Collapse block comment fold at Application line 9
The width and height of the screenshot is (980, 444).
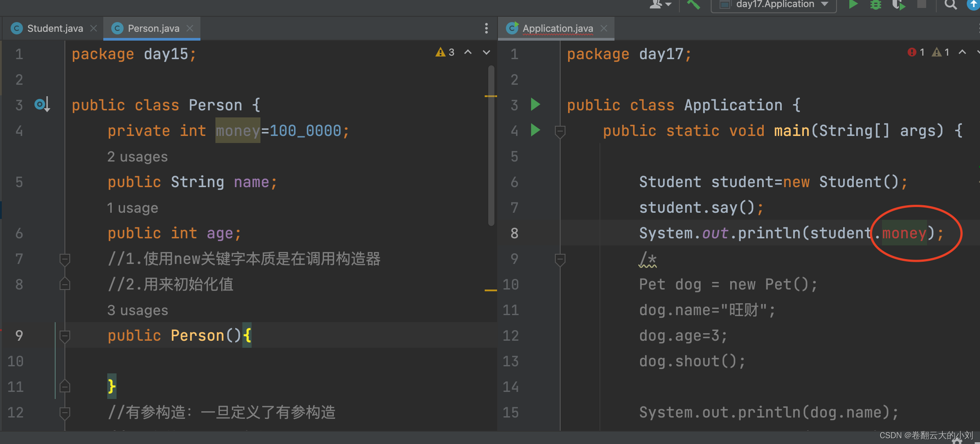pos(560,260)
